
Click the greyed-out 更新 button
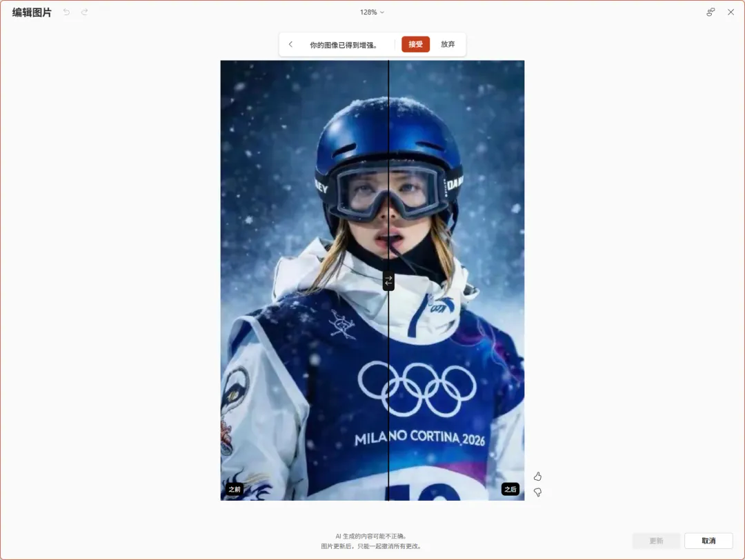[x=656, y=541]
